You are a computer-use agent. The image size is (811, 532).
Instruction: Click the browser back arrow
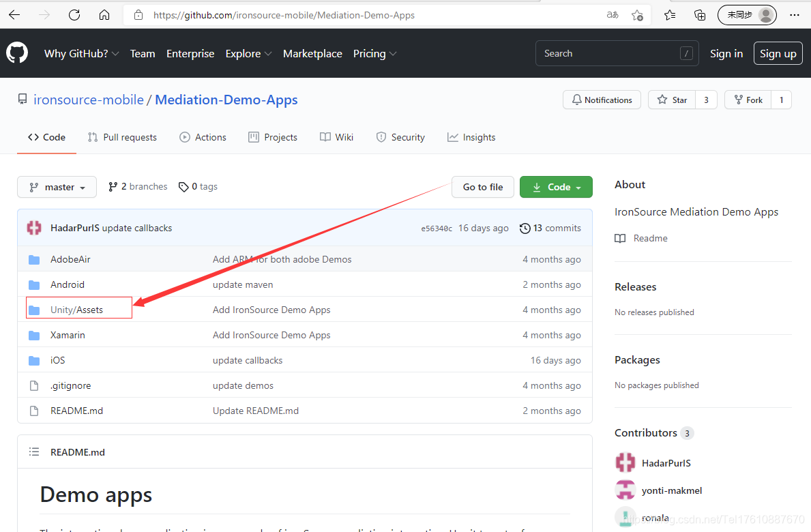click(14, 15)
